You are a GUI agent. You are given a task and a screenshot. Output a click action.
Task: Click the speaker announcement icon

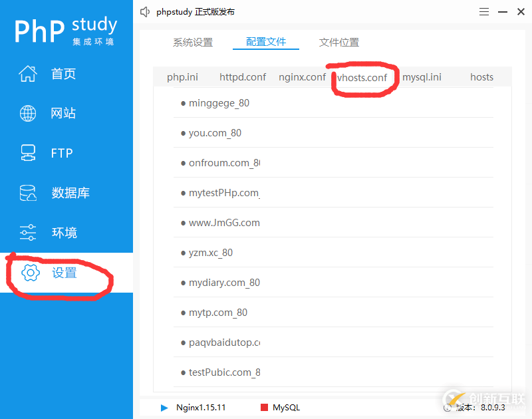pyautogui.click(x=145, y=12)
